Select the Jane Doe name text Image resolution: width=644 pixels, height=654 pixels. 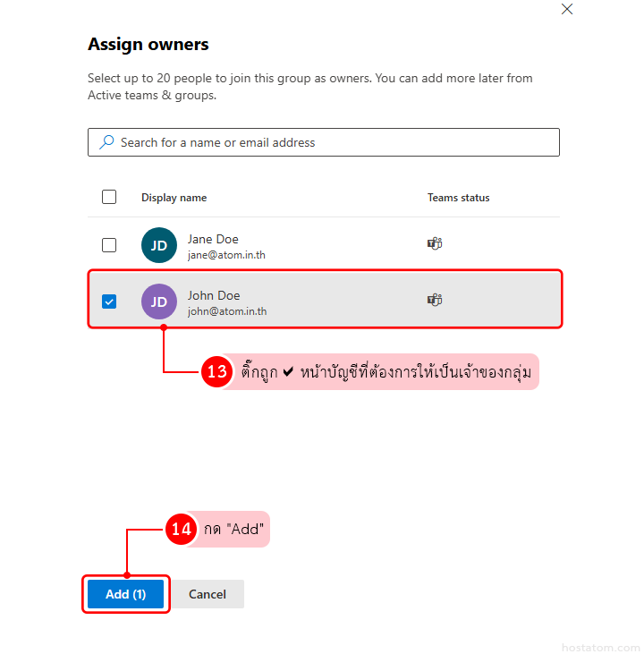[x=213, y=239]
